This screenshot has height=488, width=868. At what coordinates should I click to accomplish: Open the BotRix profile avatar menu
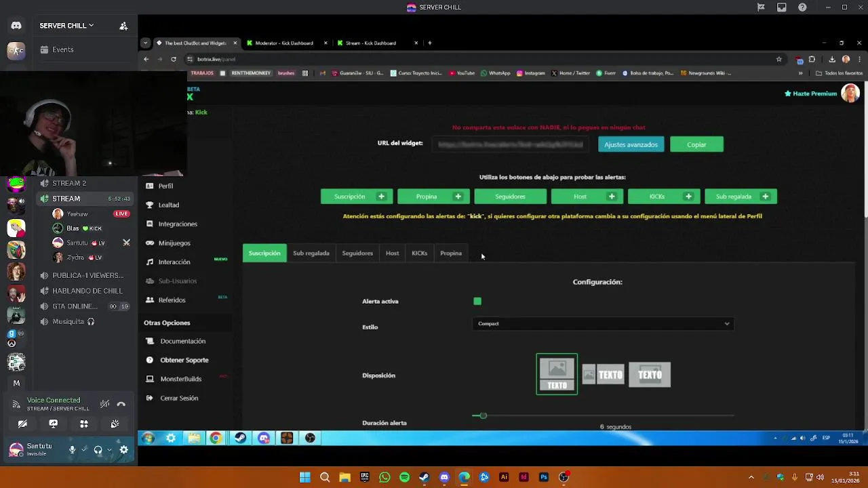click(x=850, y=94)
